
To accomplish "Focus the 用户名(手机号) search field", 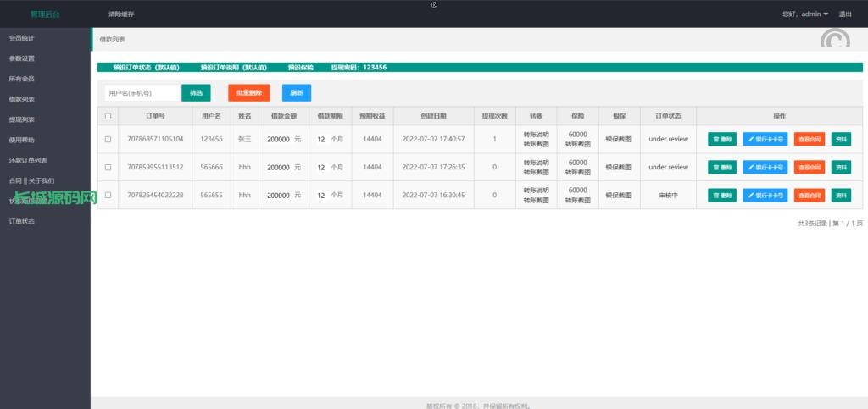I will (x=141, y=93).
